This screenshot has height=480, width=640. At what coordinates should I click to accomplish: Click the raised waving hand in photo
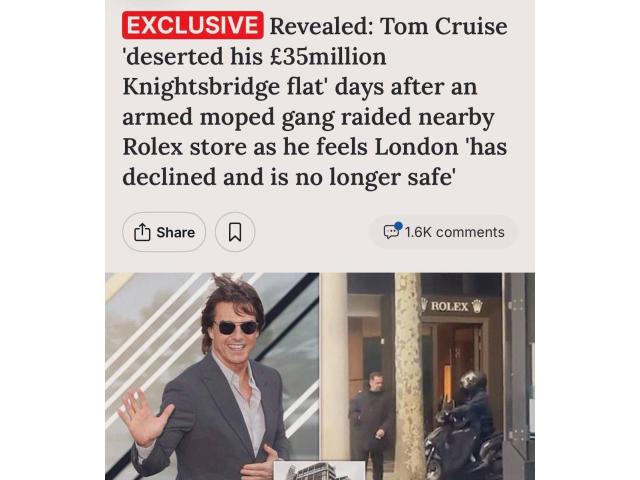click(143, 416)
